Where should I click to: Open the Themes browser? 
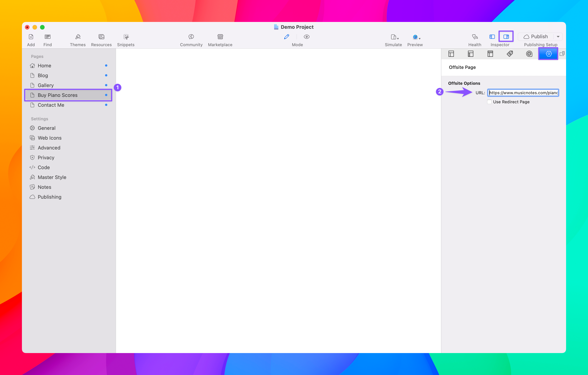pyautogui.click(x=78, y=37)
